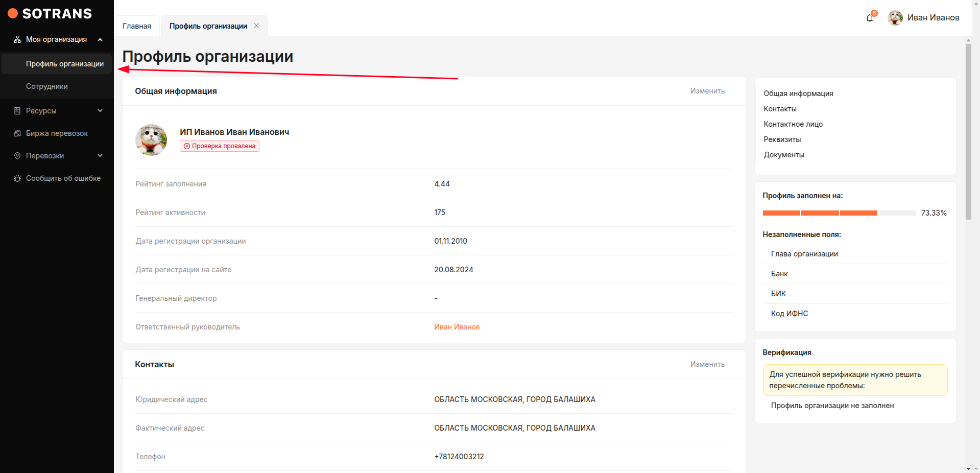This screenshot has width=980, height=473.
Task: Expand the Перевозки menu chevron
Action: click(x=100, y=156)
